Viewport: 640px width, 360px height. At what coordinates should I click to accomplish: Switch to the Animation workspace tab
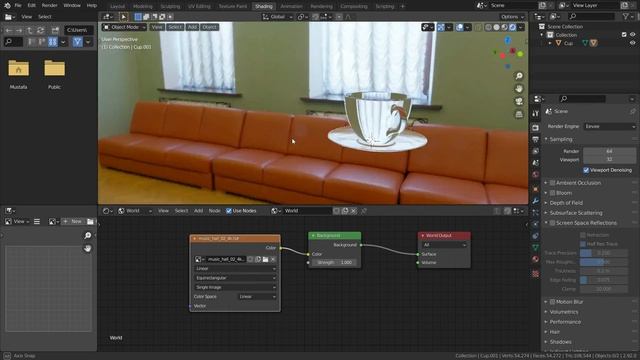tap(291, 7)
